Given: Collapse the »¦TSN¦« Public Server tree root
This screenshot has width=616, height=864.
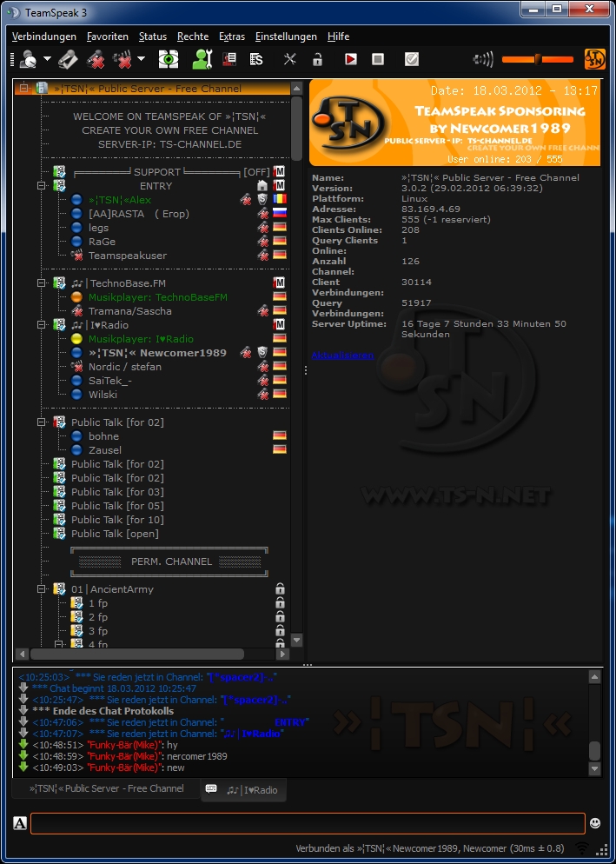Looking at the screenshot, I should [24, 88].
